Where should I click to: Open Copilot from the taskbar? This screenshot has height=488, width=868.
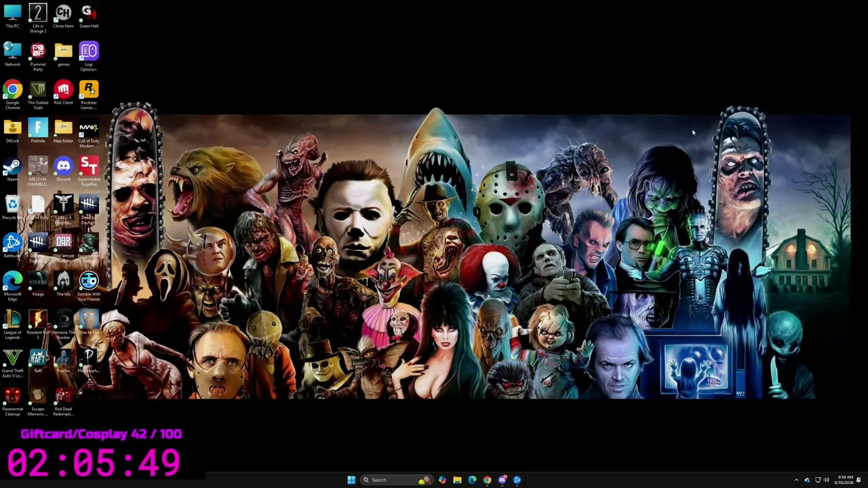click(442, 480)
